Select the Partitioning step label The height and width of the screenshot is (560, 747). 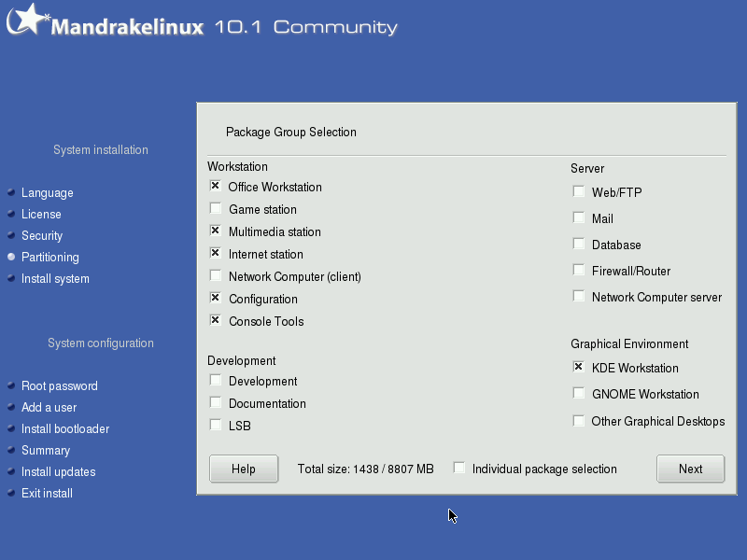tap(50, 258)
